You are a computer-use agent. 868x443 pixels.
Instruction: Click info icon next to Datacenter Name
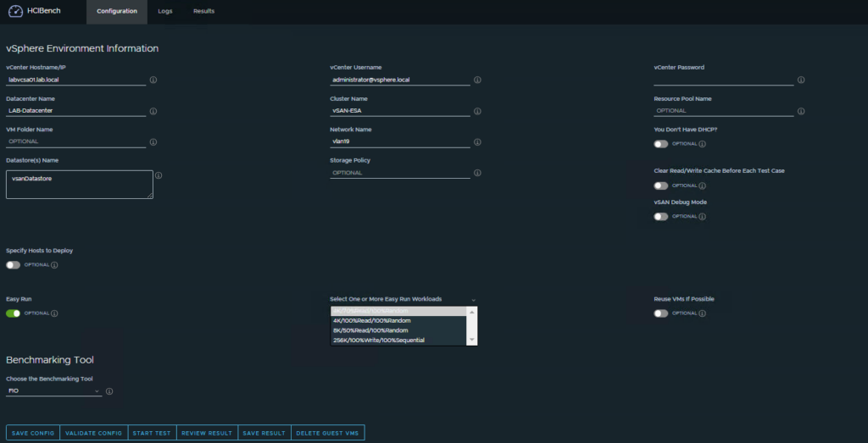click(153, 111)
